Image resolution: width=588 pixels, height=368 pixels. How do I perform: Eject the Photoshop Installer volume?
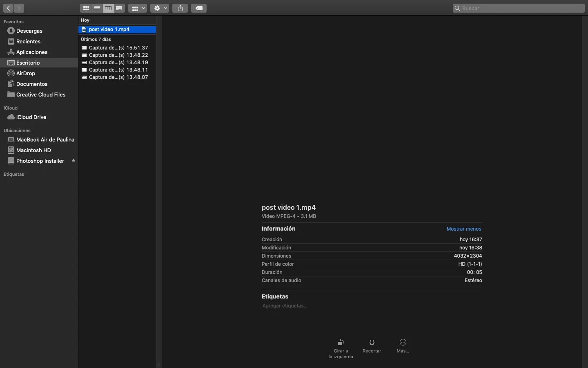(x=73, y=161)
